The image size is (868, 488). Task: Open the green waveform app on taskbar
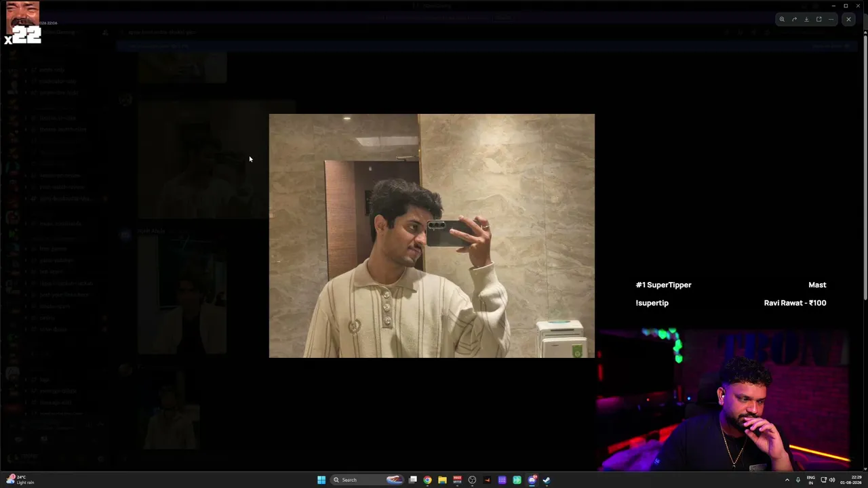[517, 480]
